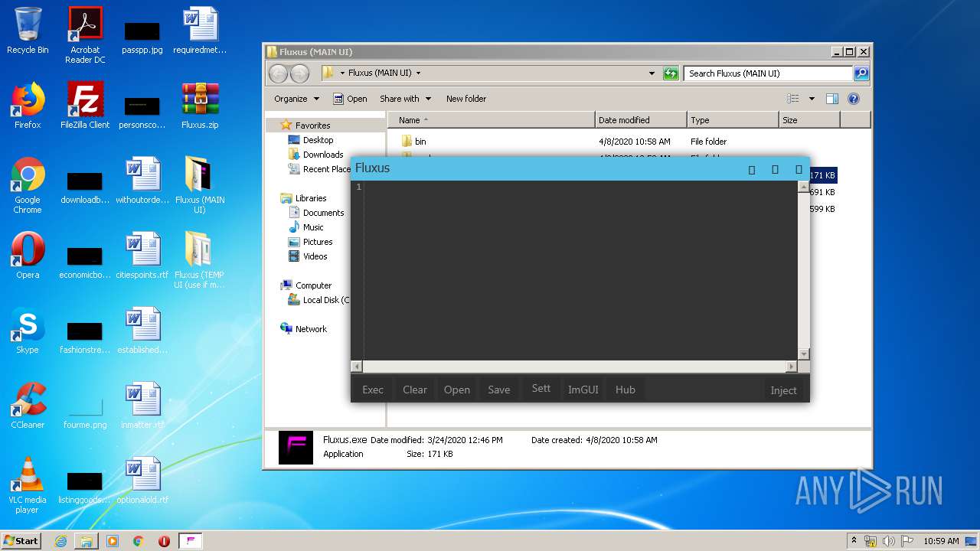Select the Opera desktop icon

click(28, 256)
